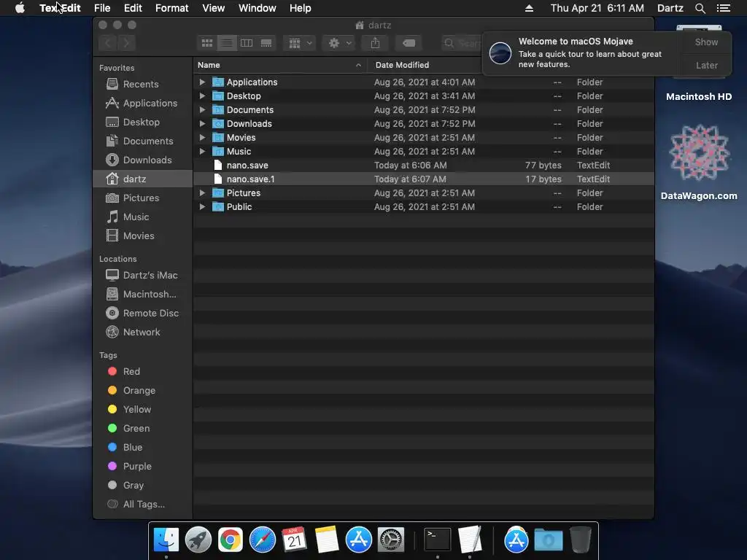
Task: Expand the Music folder row
Action: [202, 152]
